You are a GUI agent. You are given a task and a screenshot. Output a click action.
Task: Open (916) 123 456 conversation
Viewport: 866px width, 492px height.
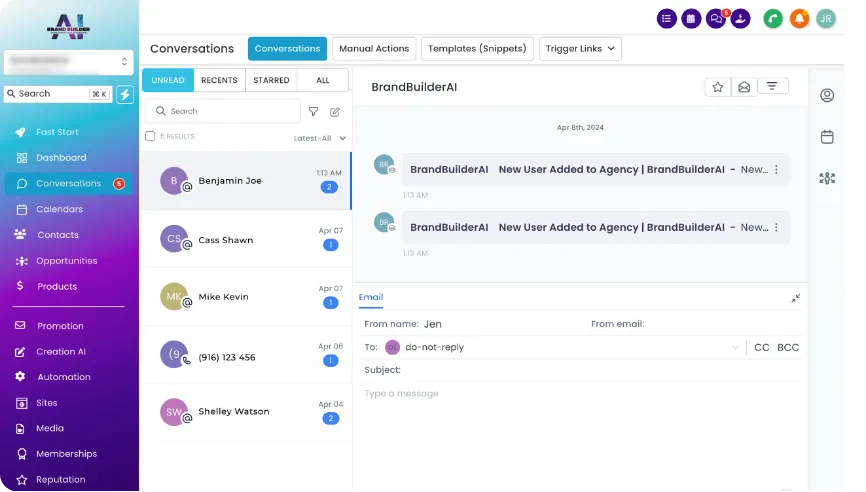[246, 355]
